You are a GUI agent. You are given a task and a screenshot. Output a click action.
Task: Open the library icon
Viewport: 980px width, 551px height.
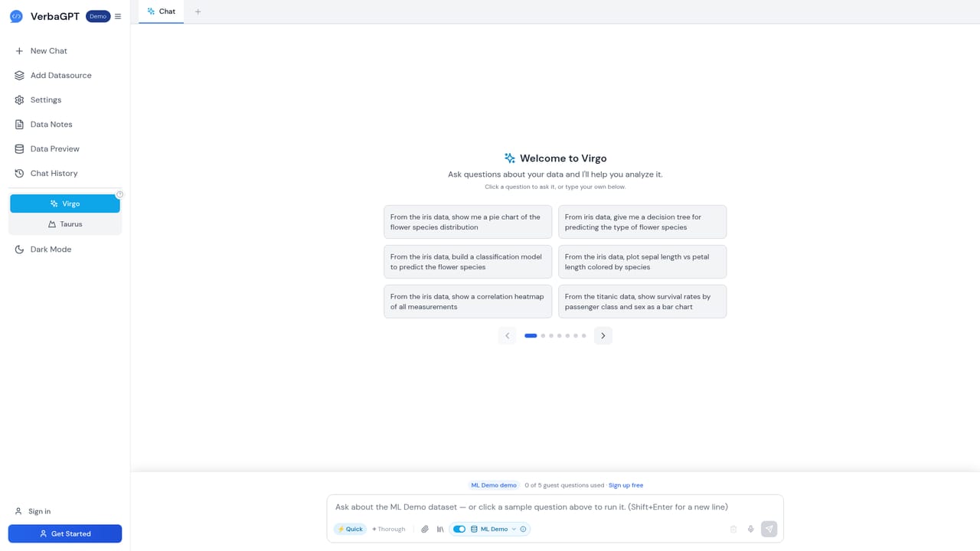(440, 529)
